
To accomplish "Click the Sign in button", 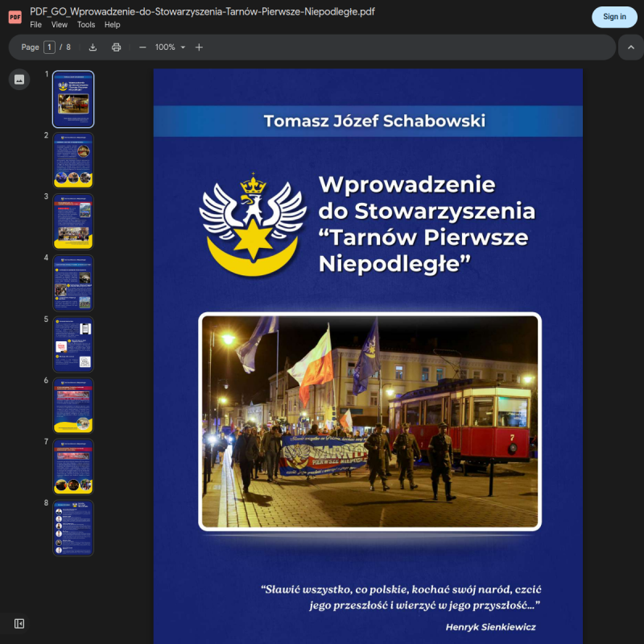I will 614,17.
